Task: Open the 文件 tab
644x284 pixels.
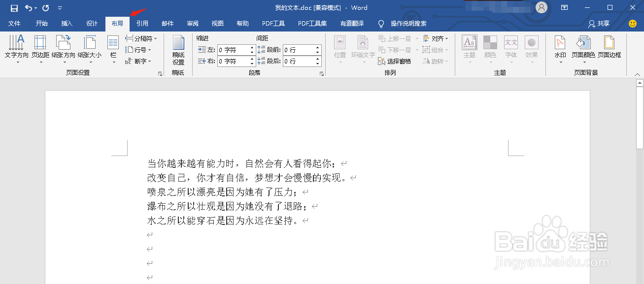Action: coord(14,24)
